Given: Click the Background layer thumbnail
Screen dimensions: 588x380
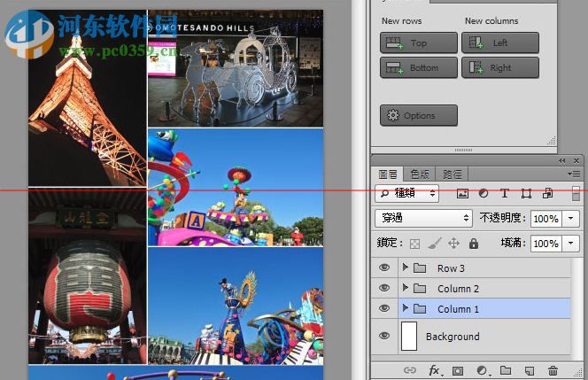Looking at the screenshot, I should click(x=409, y=336).
